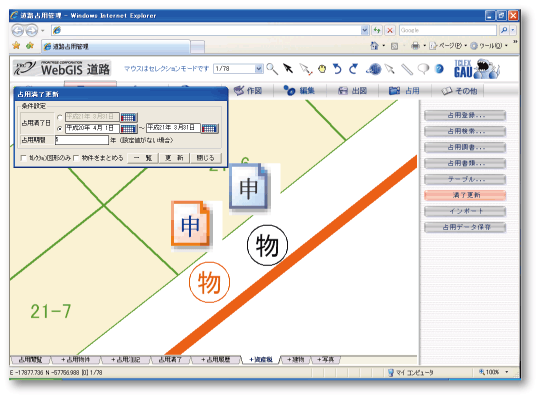Expand the browser address bar dropdown
540x399 pixels.
365,30
